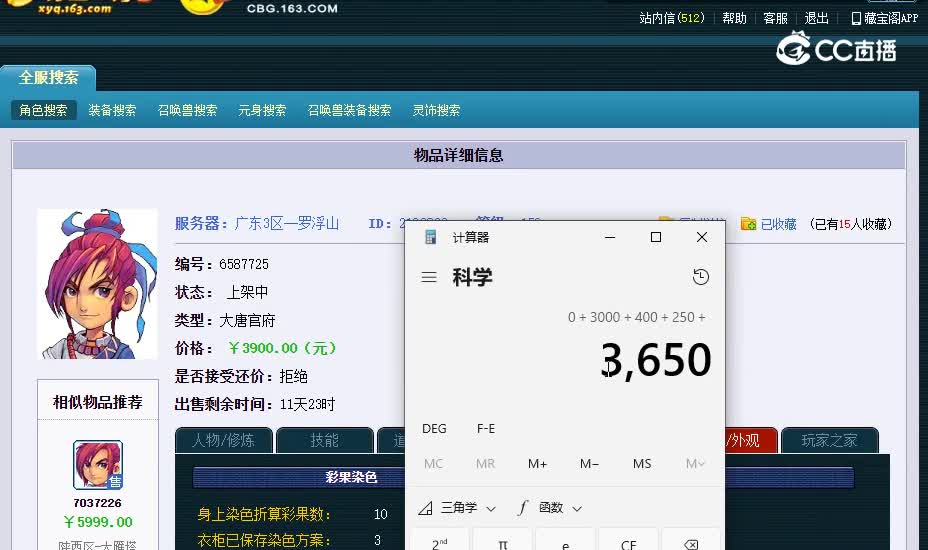928x550 pixels.
Task: Select 元身搜索 search option
Action: tap(262, 110)
